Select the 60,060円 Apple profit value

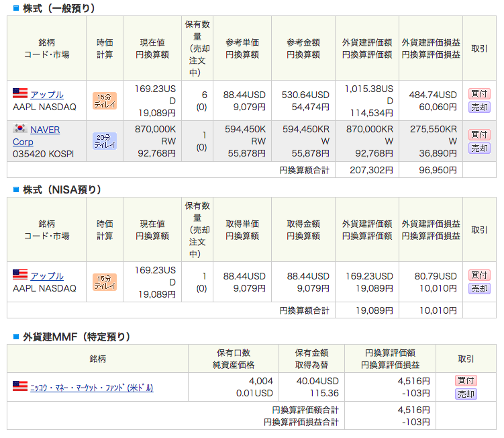pos(438,107)
